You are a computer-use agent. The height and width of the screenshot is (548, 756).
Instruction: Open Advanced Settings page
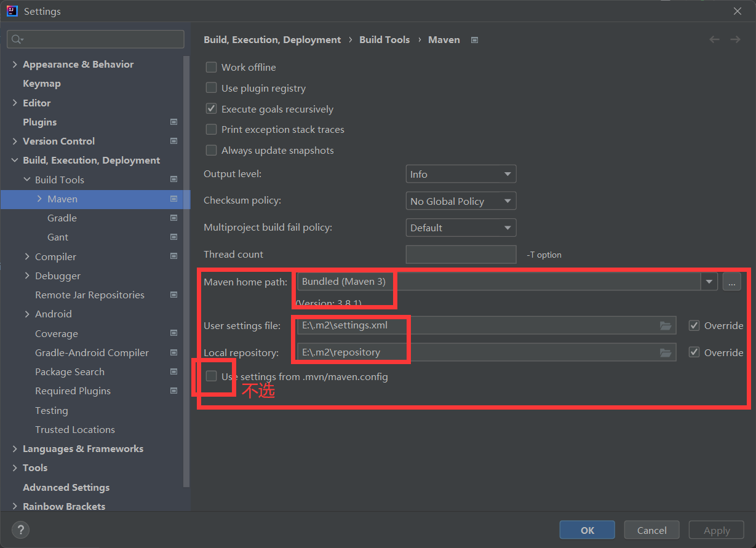(66, 487)
